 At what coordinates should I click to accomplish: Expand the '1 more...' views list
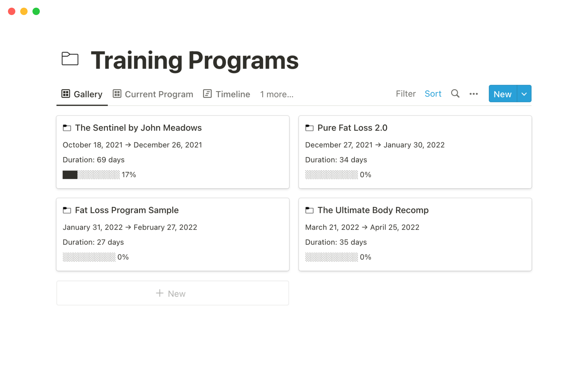277,94
